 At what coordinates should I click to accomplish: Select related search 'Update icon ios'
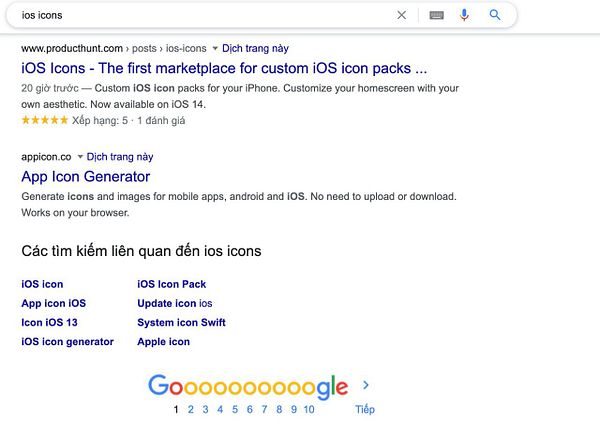point(174,303)
